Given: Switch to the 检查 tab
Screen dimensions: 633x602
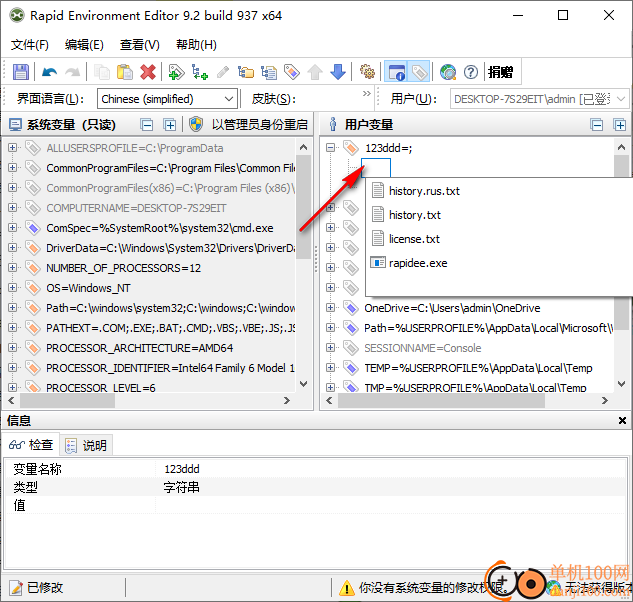Looking at the screenshot, I should 31,445.
